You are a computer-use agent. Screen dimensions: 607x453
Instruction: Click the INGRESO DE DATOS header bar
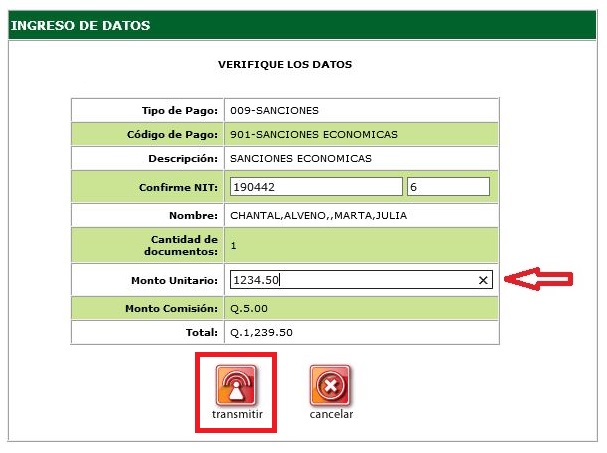[303, 25]
